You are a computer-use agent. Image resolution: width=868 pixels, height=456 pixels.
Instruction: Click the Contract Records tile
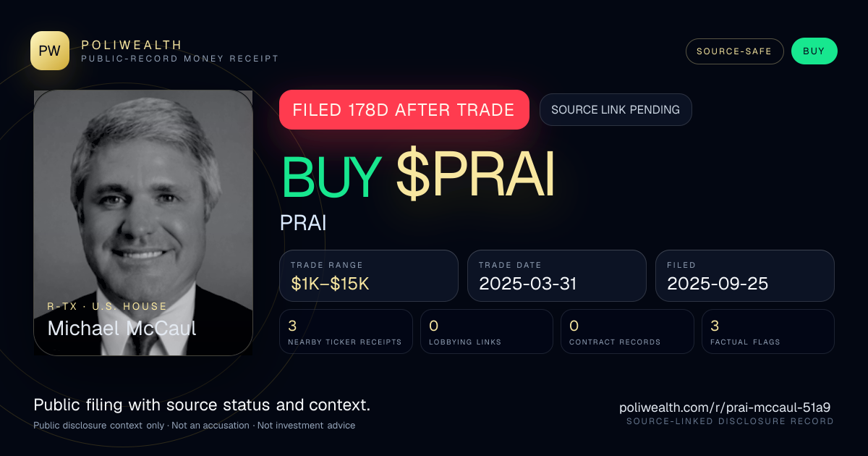pos(627,332)
